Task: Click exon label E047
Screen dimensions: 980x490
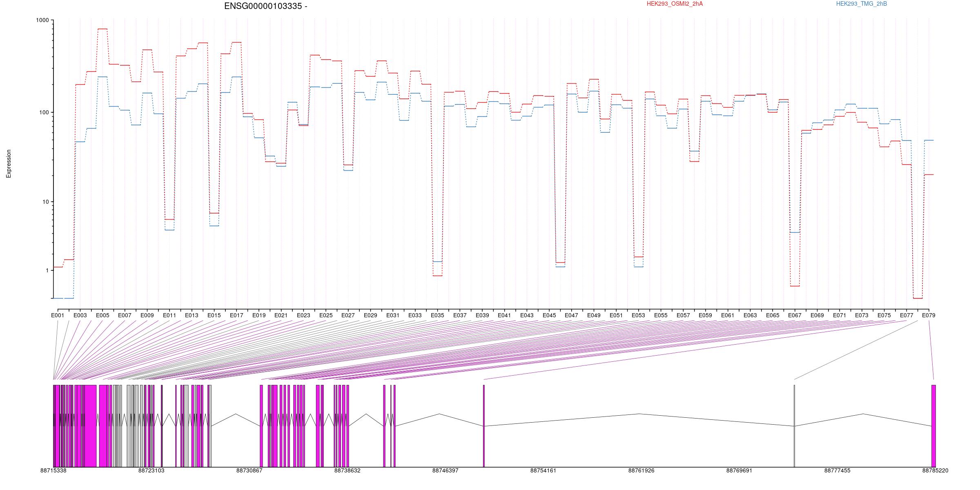Action: pyautogui.click(x=571, y=315)
